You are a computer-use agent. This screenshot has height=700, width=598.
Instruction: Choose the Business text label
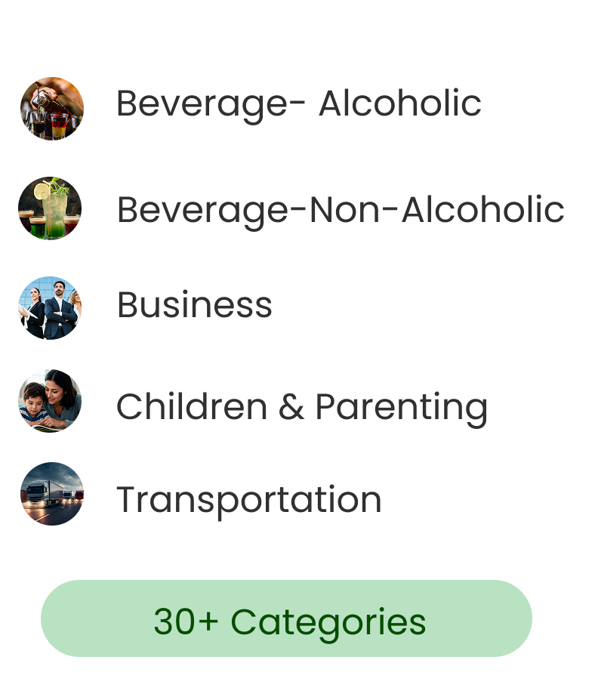[x=194, y=305]
